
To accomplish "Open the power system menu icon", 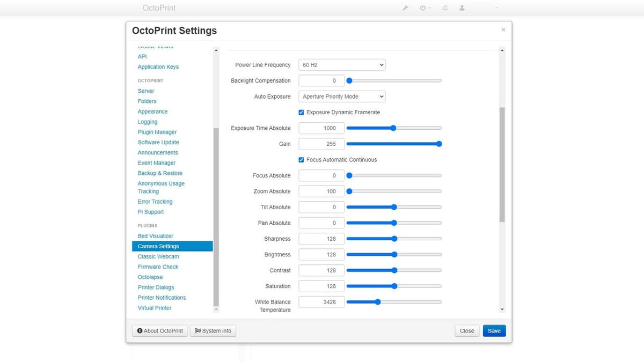I will coord(423,8).
